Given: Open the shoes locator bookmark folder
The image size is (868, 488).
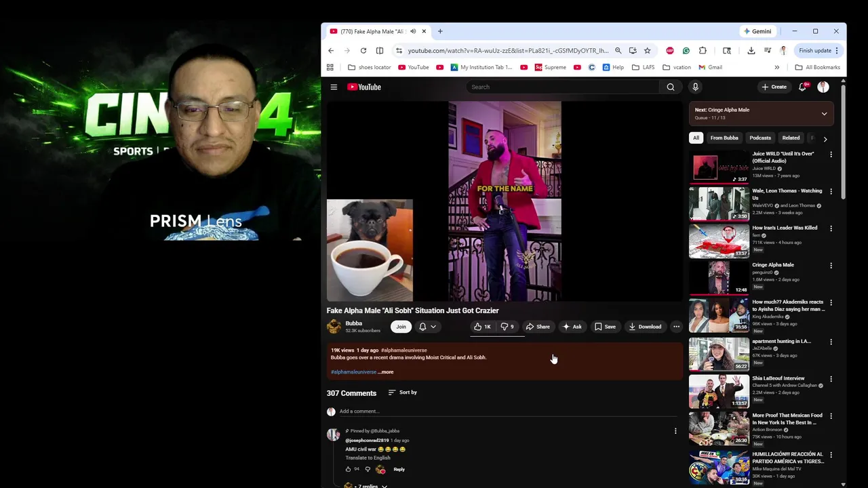Looking at the screenshot, I should [369, 67].
